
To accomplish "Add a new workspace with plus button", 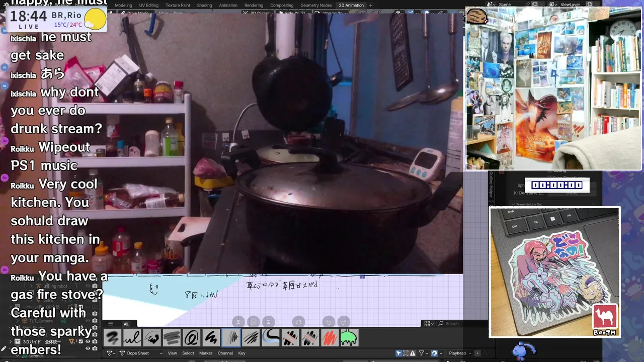I will pos(371,5).
